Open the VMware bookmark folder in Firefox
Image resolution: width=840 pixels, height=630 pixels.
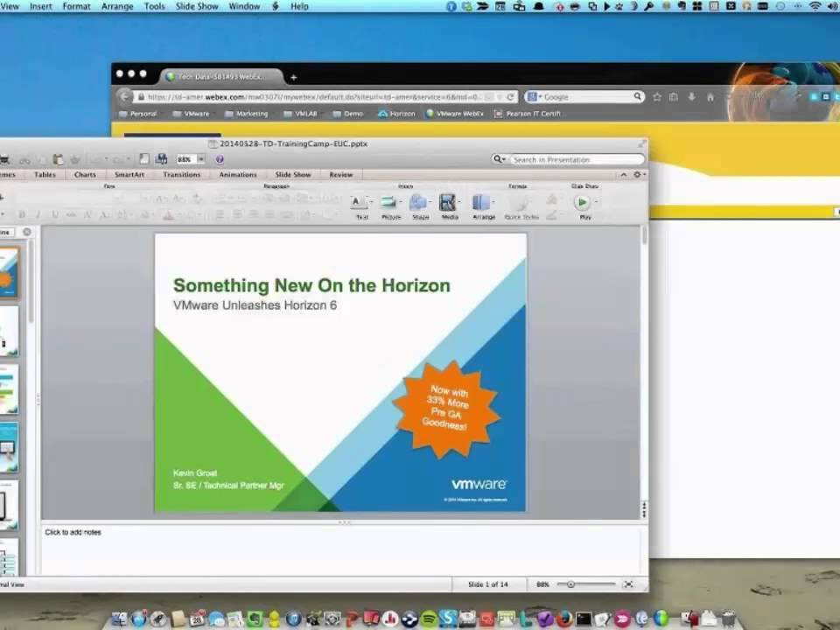[192, 114]
